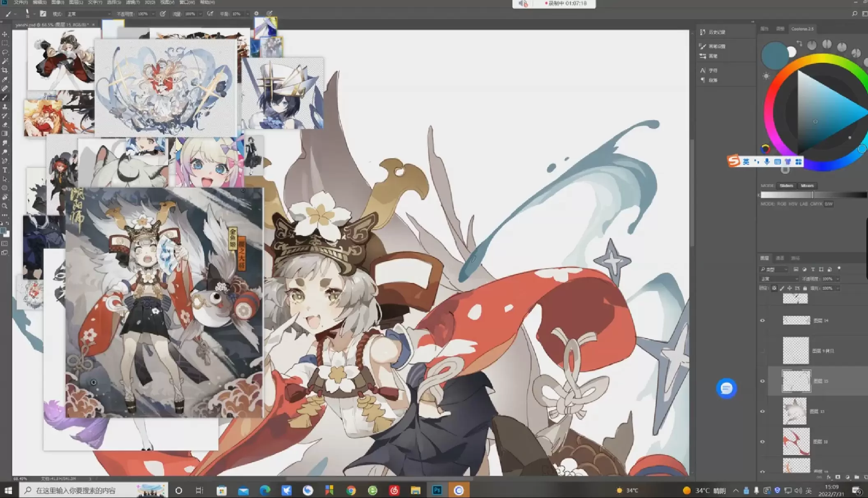Select the Zoom magnifier tool
868x498 pixels.
5,206
